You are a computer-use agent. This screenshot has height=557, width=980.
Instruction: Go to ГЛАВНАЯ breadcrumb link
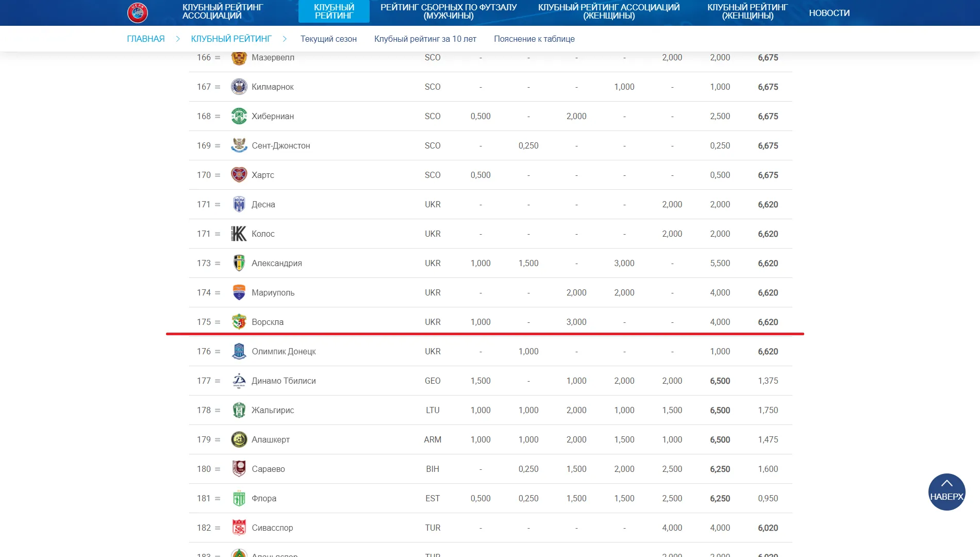[x=146, y=39]
